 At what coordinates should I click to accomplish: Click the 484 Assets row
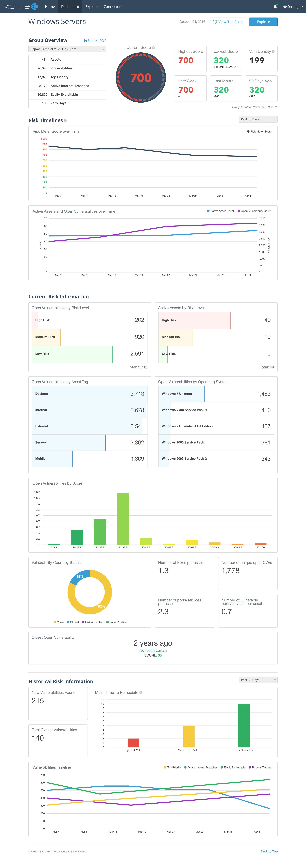(x=67, y=60)
